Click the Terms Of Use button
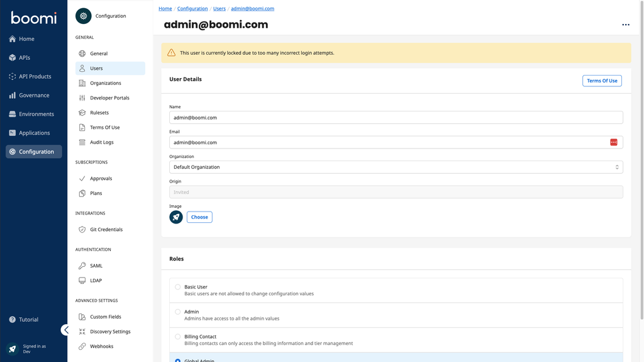The width and height of the screenshot is (644, 362). click(x=601, y=81)
